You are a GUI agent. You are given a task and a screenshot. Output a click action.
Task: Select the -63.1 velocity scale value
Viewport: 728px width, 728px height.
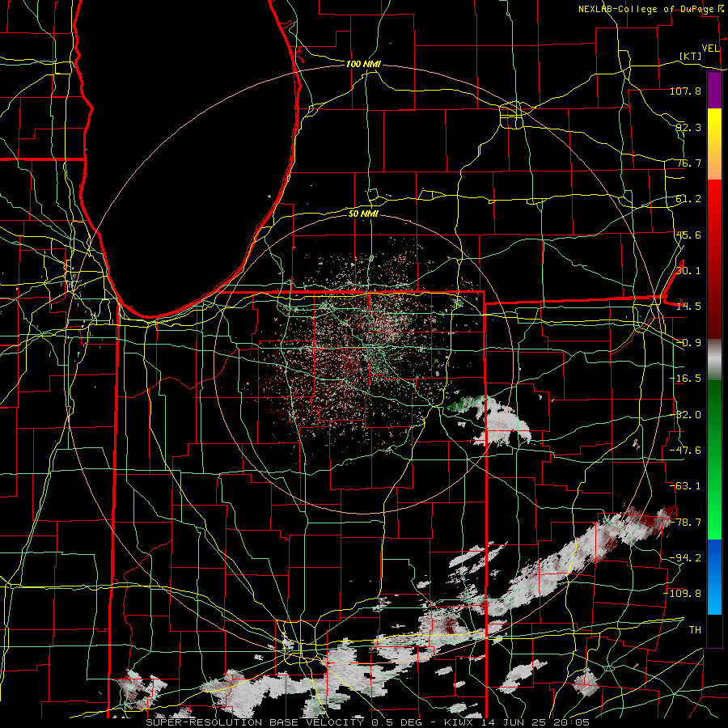(685, 486)
